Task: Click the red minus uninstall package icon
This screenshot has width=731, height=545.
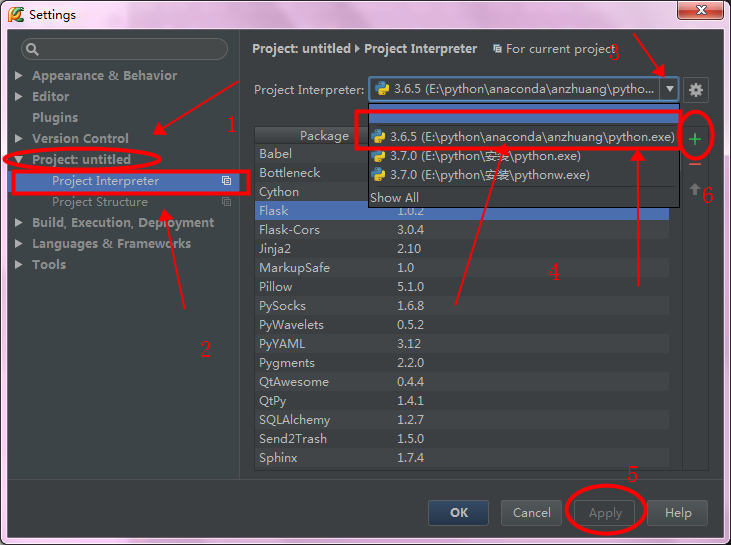Action: [695, 164]
